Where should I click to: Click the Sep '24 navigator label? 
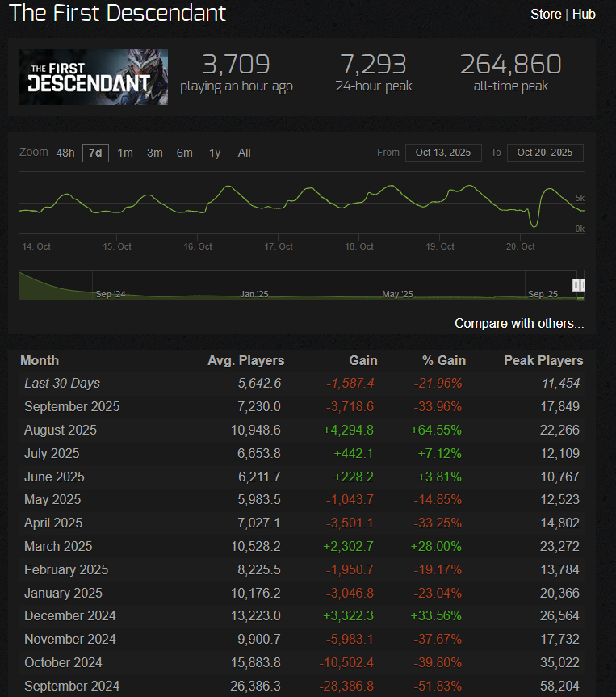click(111, 294)
